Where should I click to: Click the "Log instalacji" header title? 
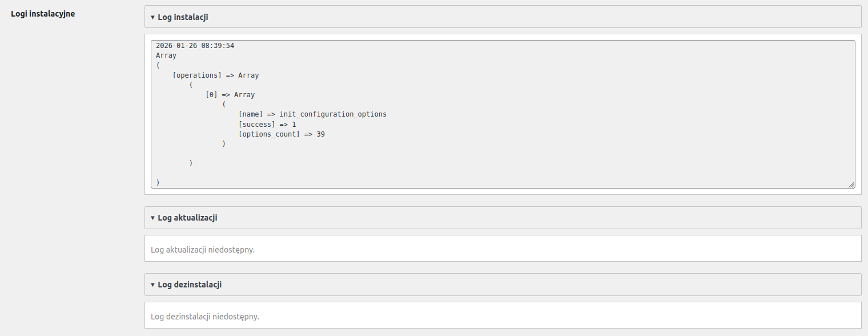(183, 17)
